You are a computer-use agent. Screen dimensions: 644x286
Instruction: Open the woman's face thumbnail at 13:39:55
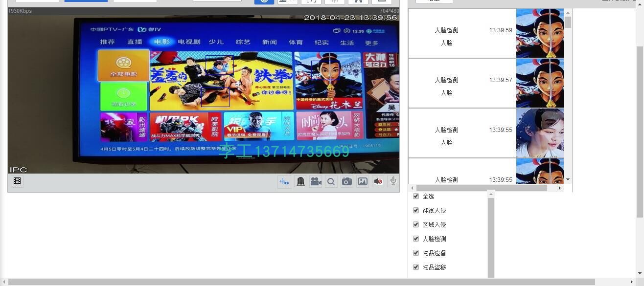coord(540,133)
